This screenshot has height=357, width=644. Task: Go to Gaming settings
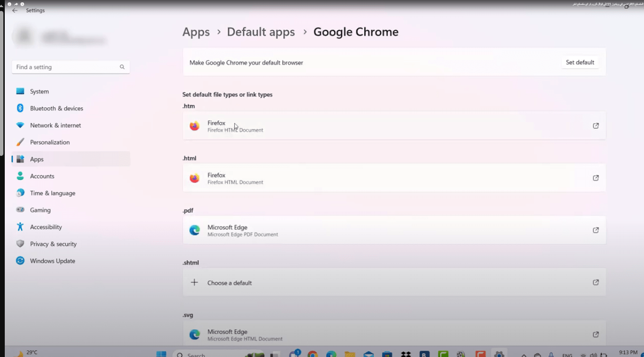pyautogui.click(x=71, y=210)
